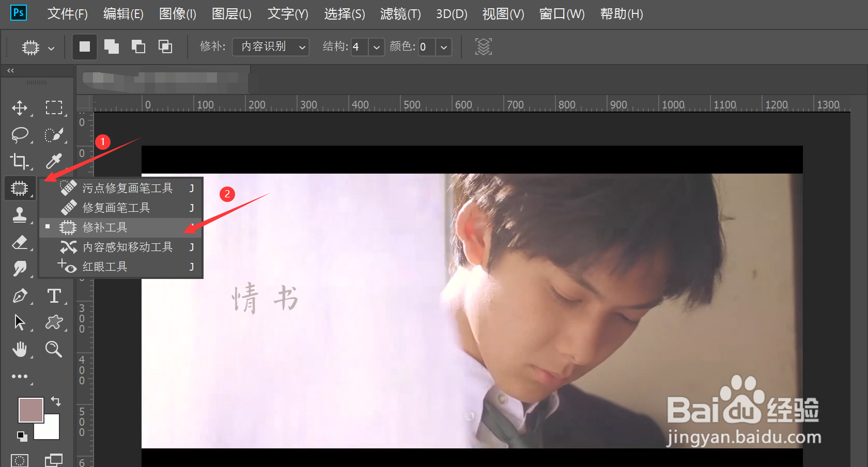Viewport: 868px width, 467px height.
Task: Choose 内容感知移动工具 from flyout
Action: pos(121,247)
